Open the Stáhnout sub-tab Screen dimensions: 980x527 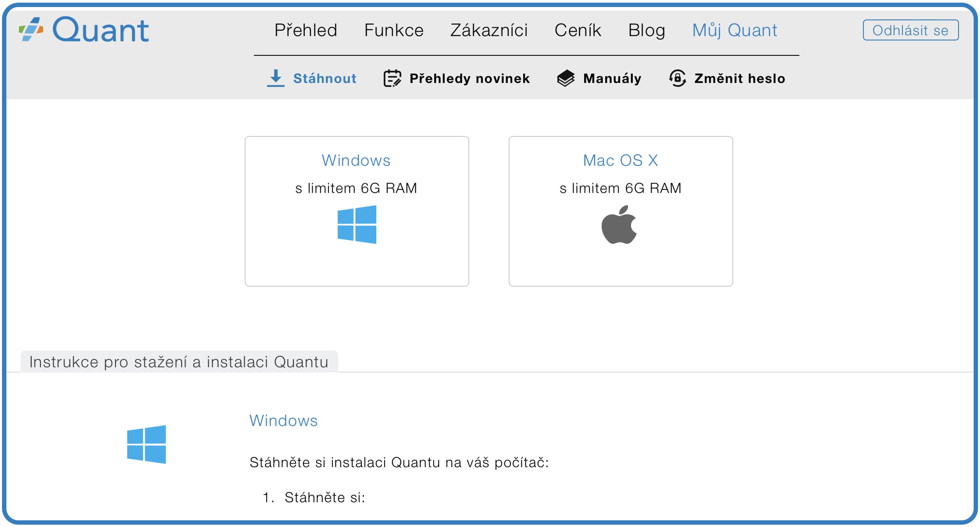click(x=325, y=78)
